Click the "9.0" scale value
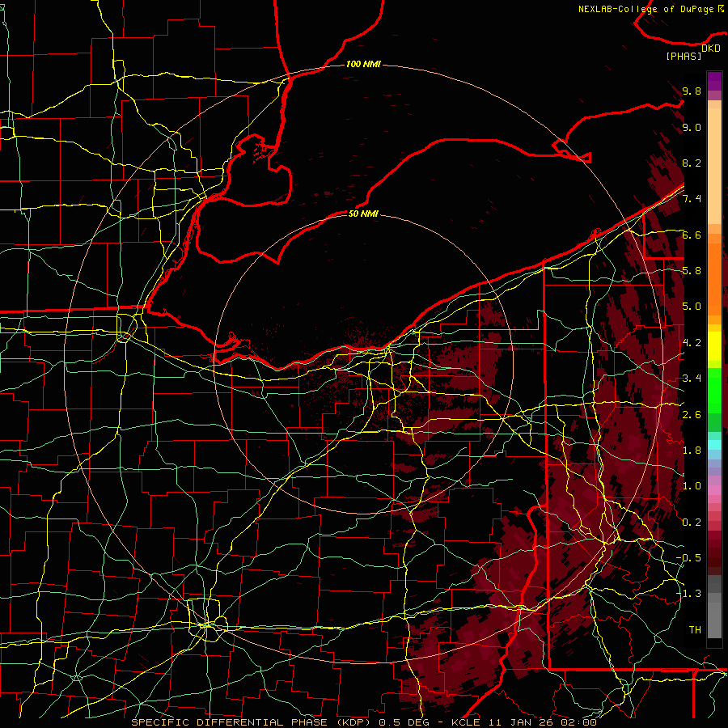Screen dimensions: 728x728 click(692, 127)
